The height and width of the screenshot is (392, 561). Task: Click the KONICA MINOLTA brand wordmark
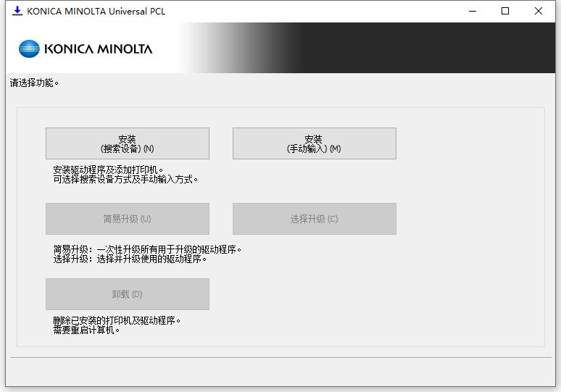(x=99, y=49)
